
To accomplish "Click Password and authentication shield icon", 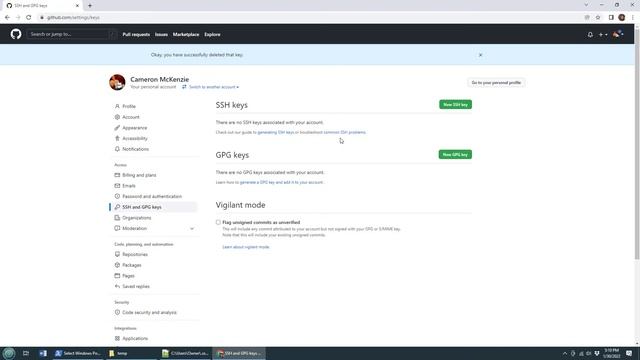I will pos(117,196).
